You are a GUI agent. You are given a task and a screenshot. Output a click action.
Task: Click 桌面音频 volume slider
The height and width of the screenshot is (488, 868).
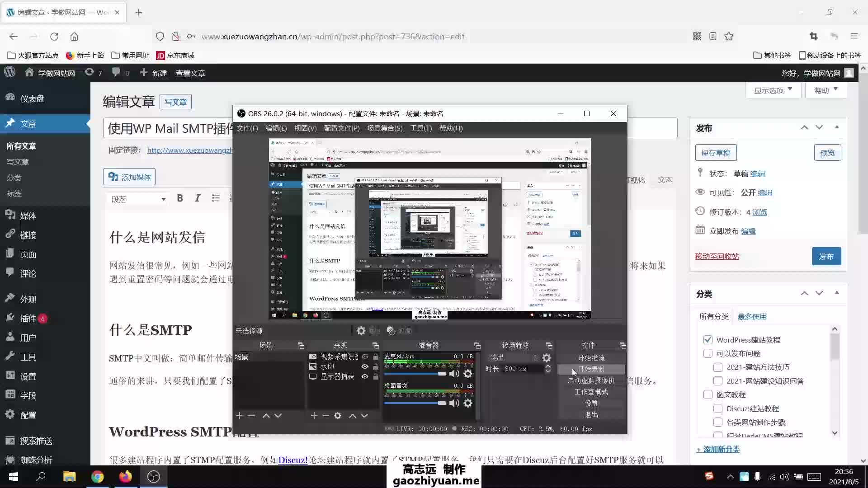415,403
